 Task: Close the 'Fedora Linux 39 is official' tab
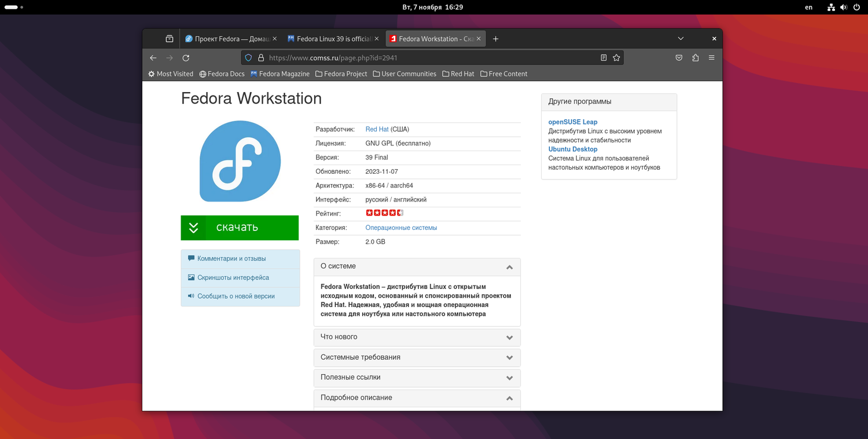click(376, 39)
